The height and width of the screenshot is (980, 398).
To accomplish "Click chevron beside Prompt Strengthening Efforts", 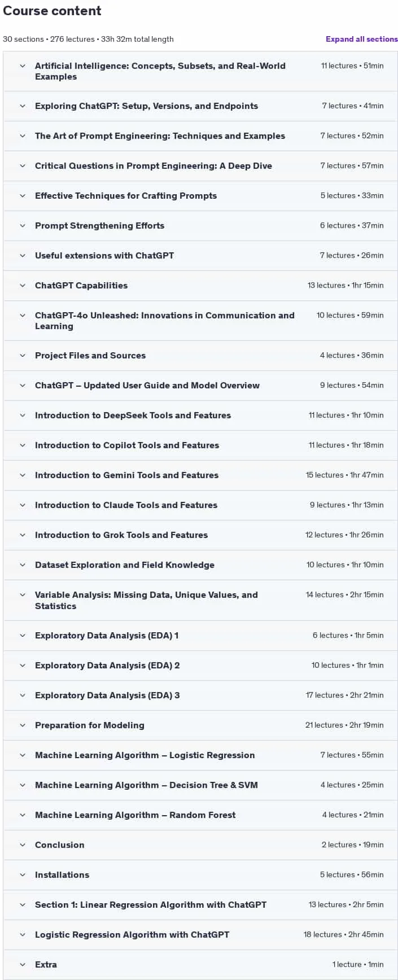I will pyautogui.click(x=23, y=226).
